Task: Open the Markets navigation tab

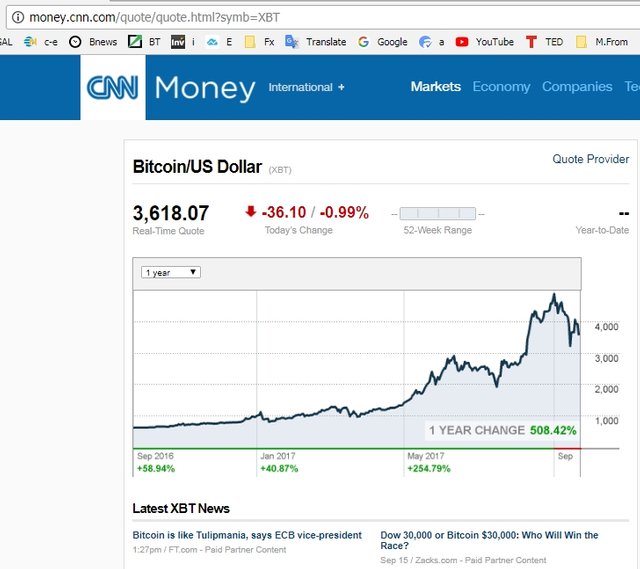Action: pos(436,87)
